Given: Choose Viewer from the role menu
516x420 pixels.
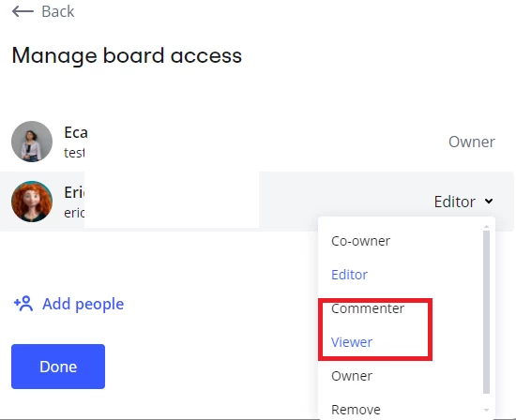Looking at the screenshot, I should point(352,342).
